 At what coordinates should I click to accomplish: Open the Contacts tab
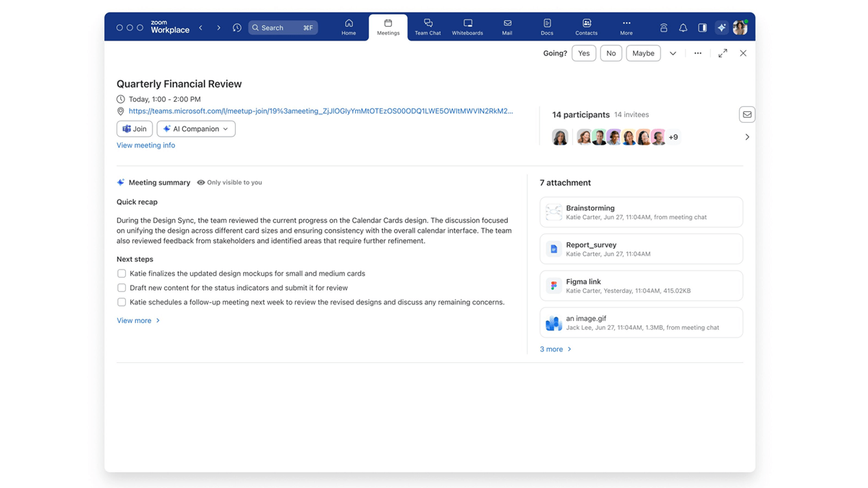586,27
